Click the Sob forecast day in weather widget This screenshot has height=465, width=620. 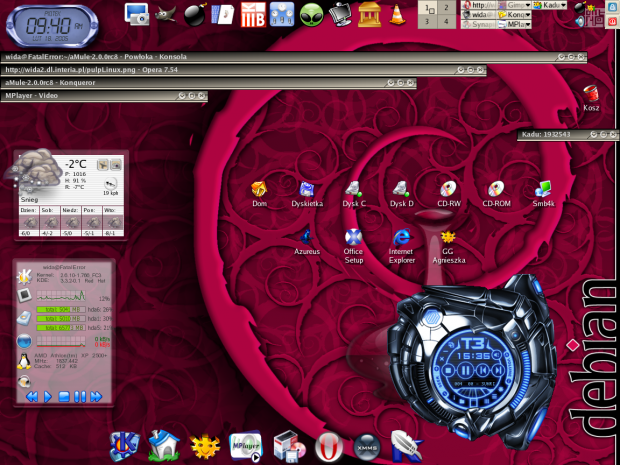click(50, 221)
